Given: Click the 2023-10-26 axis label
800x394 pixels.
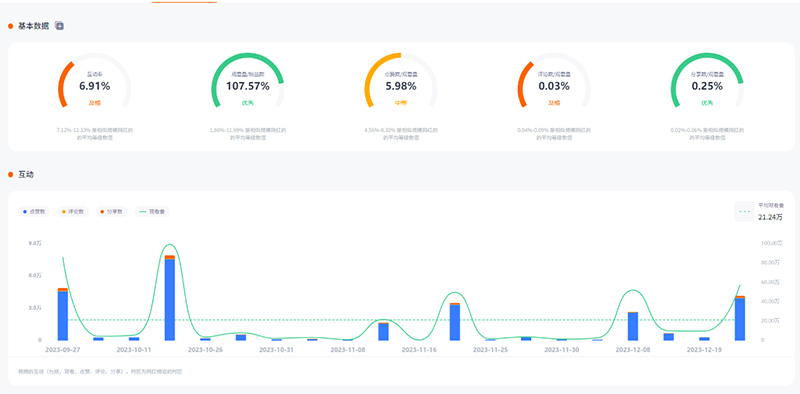Looking at the screenshot, I should click(205, 350).
